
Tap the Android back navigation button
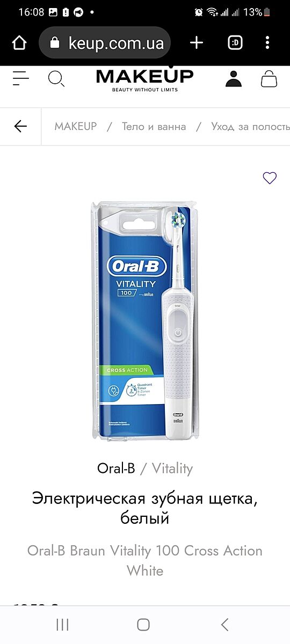tap(225, 624)
